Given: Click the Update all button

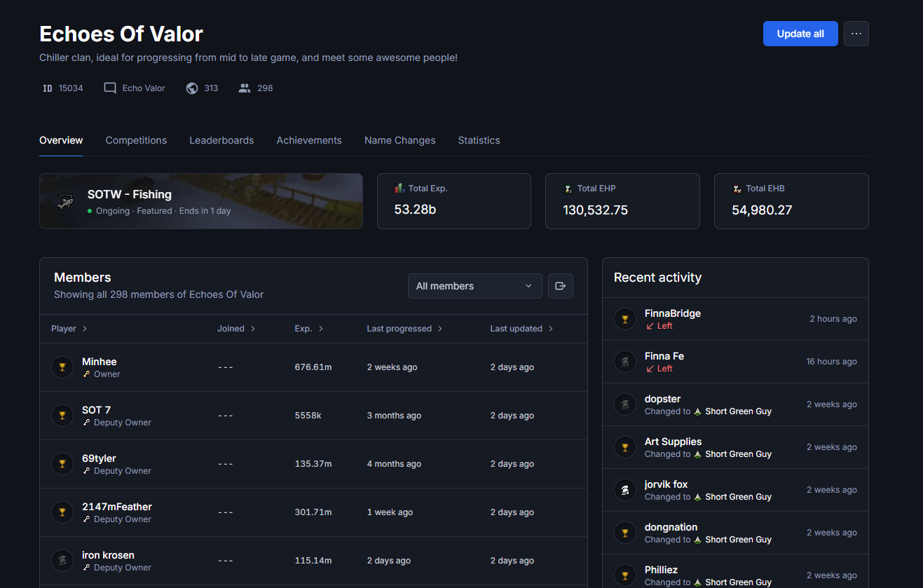Looking at the screenshot, I should [x=800, y=34].
